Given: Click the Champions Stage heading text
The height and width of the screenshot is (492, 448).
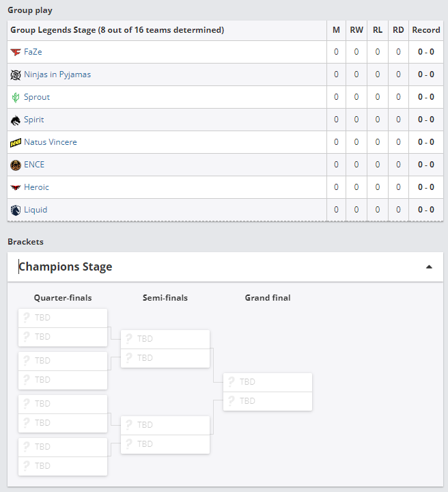Looking at the screenshot, I should 66,266.
